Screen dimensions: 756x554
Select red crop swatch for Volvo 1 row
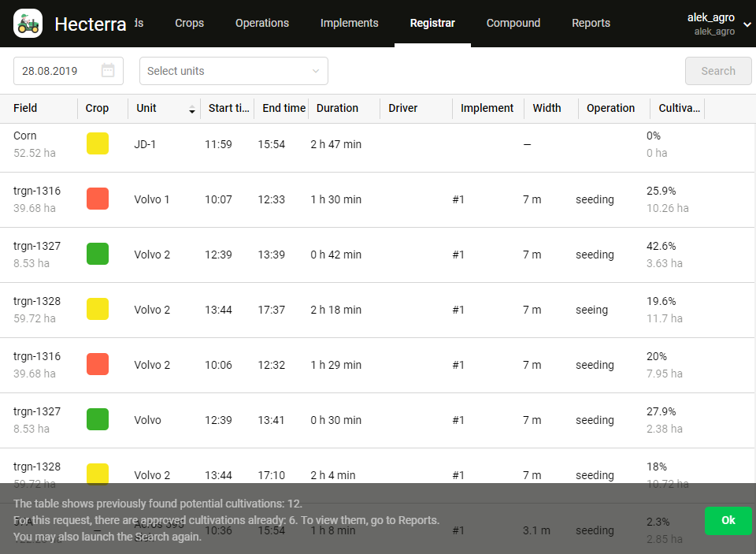pos(98,199)
